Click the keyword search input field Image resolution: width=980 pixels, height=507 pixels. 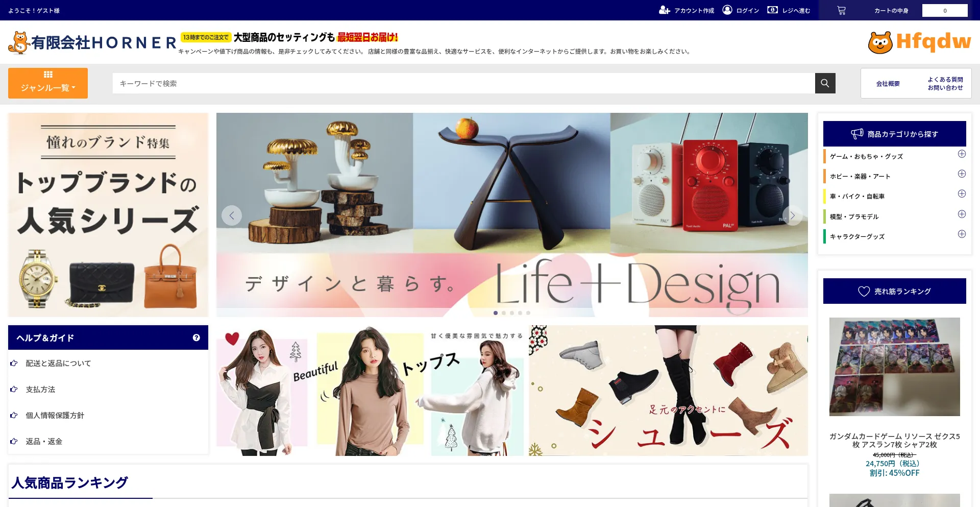[463, 83]
